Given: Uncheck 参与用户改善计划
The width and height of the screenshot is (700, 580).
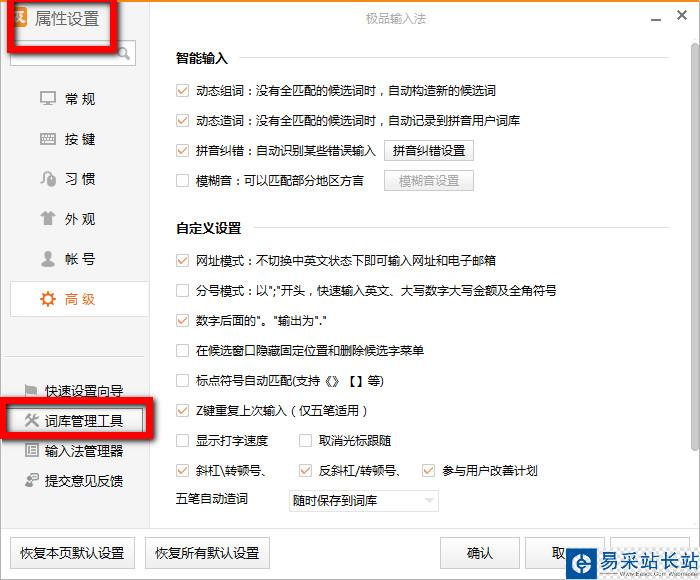Looking at the screenshot, I should (429, 471).
